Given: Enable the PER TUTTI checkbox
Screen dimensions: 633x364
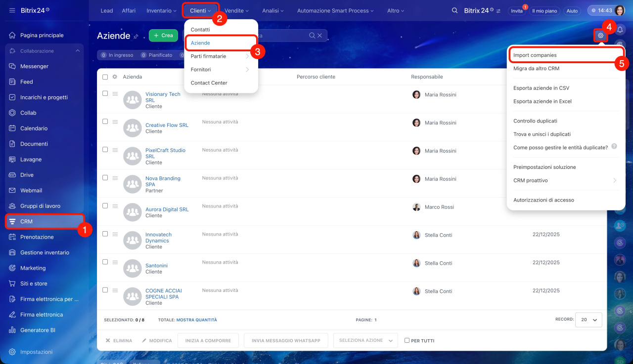Looking at the screenshot, I should (407, 340).
